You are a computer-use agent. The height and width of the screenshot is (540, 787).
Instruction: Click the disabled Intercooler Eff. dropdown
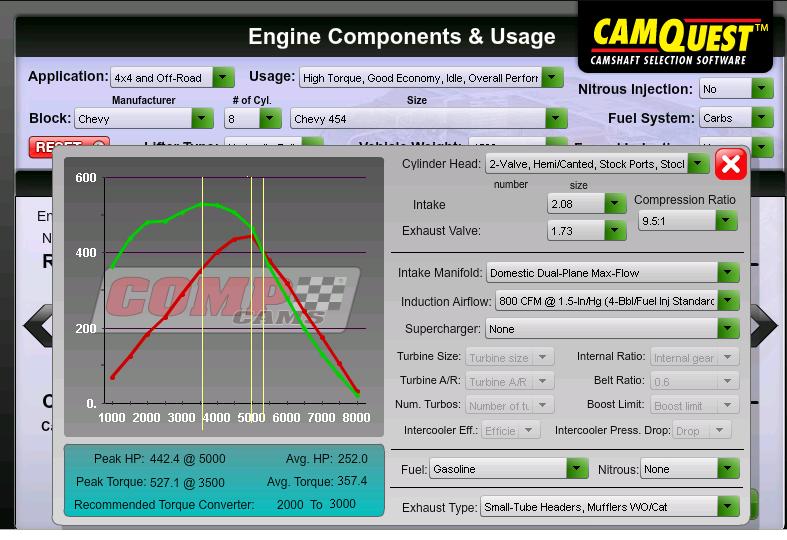[510, 431]
